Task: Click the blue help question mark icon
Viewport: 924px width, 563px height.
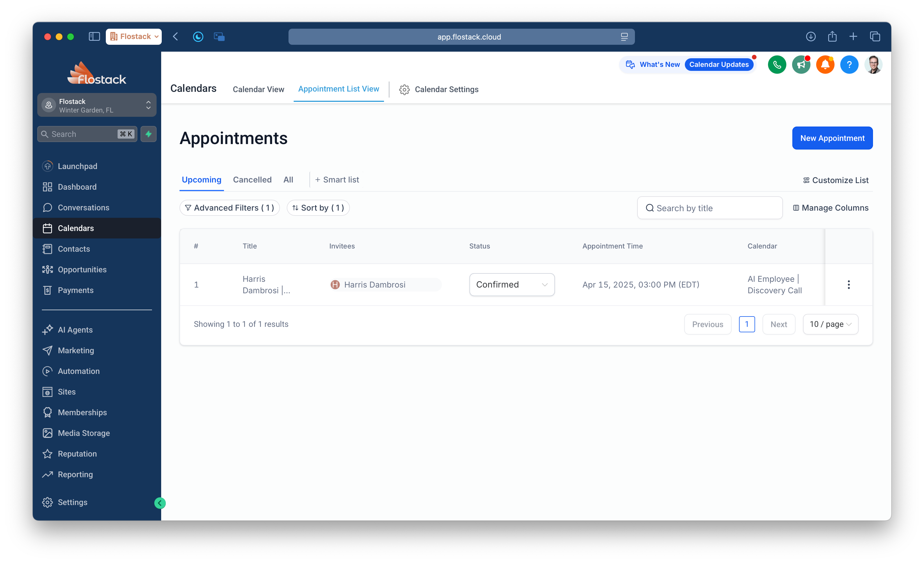Action: point(849,65)
